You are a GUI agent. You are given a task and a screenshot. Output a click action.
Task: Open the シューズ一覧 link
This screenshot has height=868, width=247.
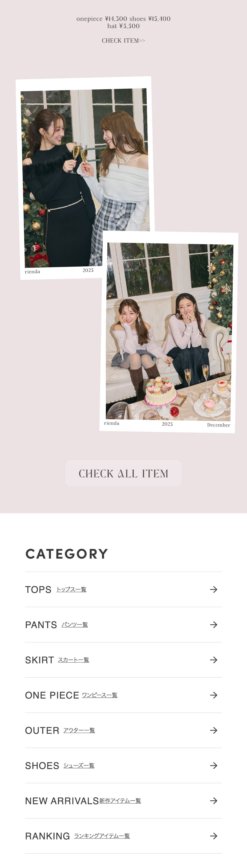[x=79, y=766]
